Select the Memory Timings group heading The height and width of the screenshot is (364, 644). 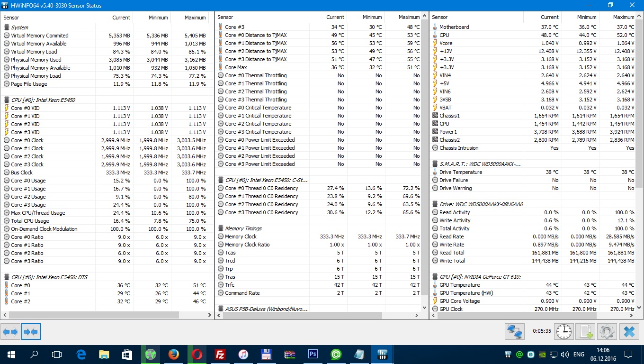click(x=243, y=228)
